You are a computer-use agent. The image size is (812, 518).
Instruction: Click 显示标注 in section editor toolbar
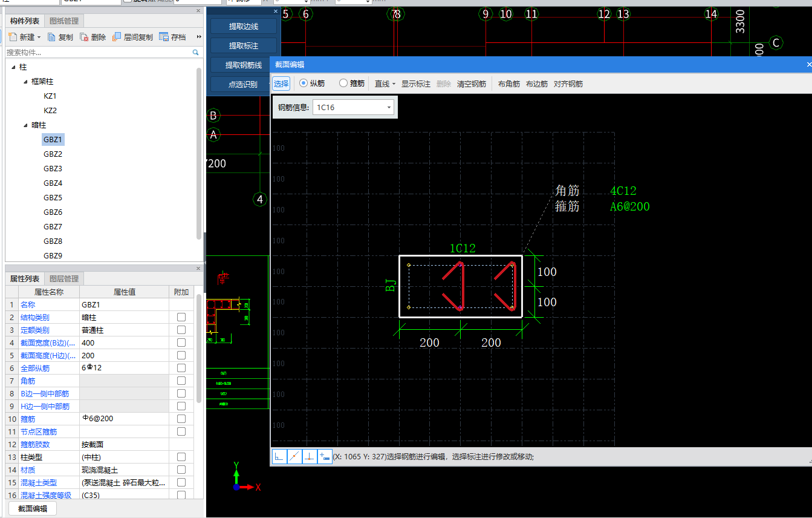pyautogui.click(x=416, y=84)
